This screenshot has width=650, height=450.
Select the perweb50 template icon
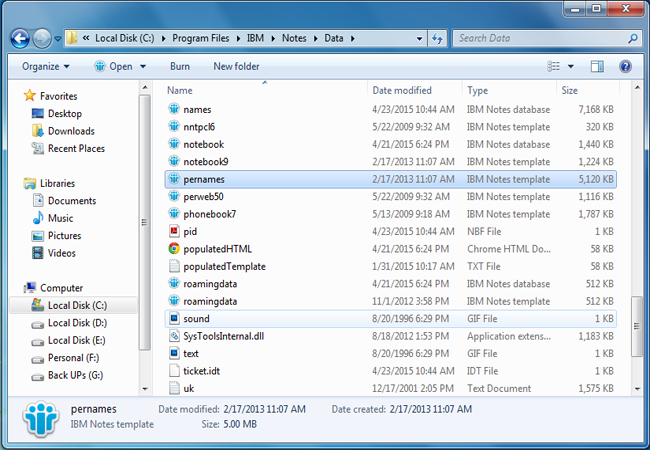pyautogui.click(x=174, y=196)
